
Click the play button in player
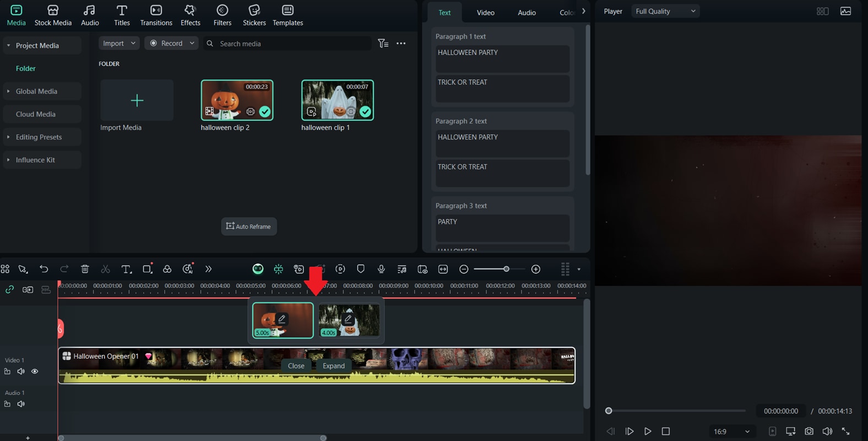648,431
